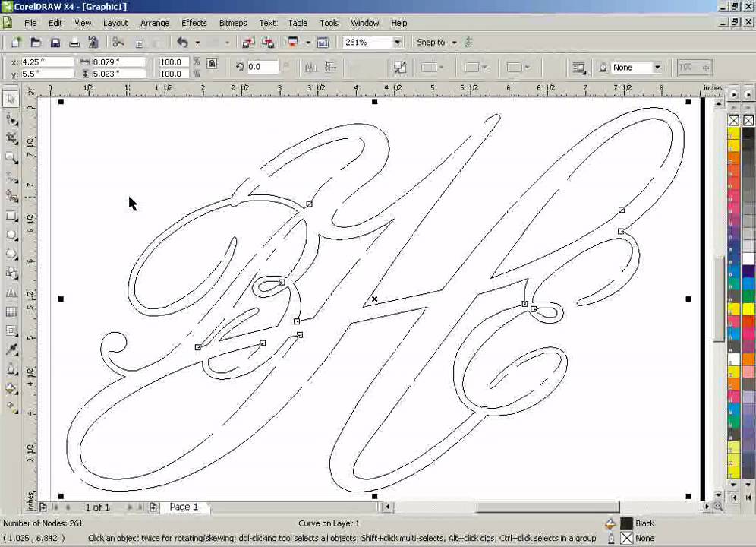The width and height of the screenshot is (756, 547).
Task: Select the Basic Shapes tool
Action: pos(11,273)
